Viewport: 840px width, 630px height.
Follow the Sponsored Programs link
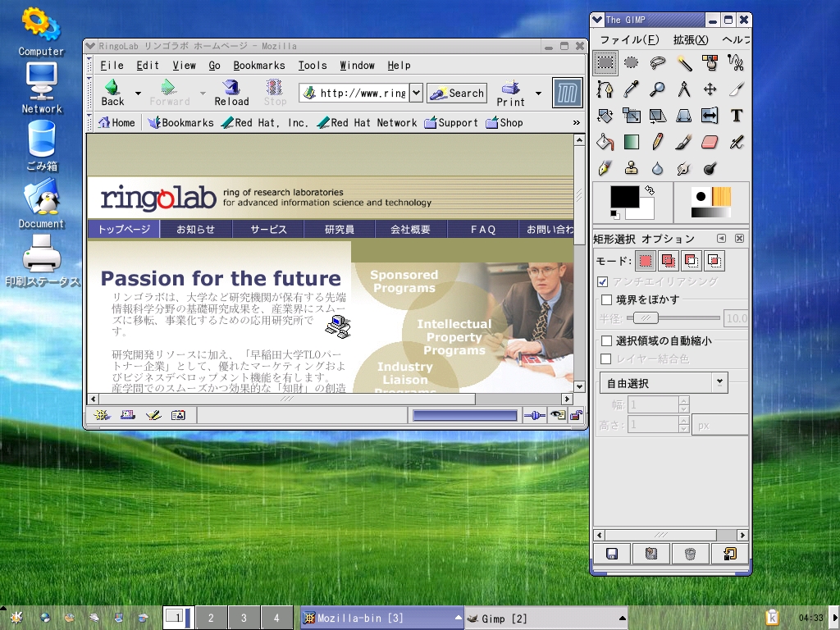(x=404, y=281)
